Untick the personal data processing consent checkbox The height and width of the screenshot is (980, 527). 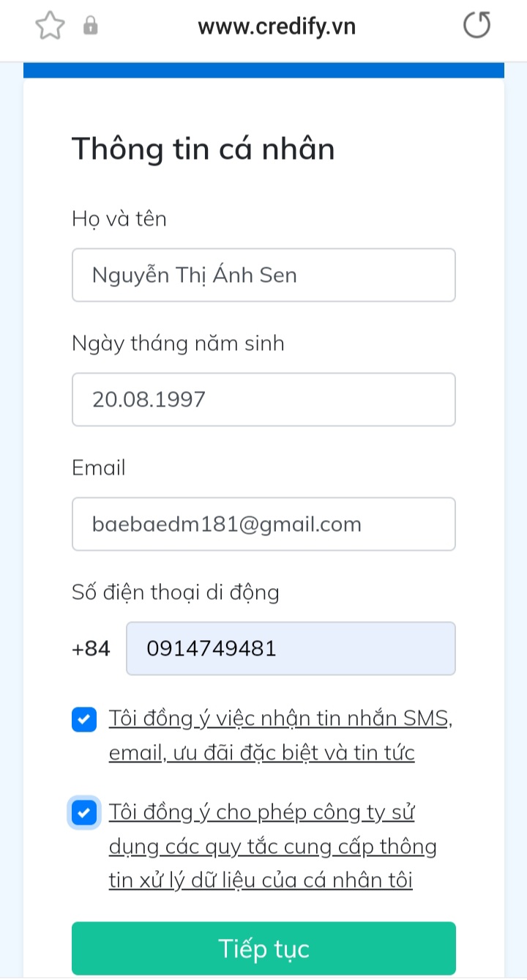click(84, 813)
